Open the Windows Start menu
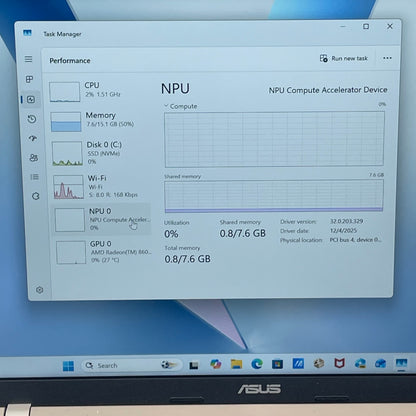This screenshot has height=416, width=416. tap(68, 366)
